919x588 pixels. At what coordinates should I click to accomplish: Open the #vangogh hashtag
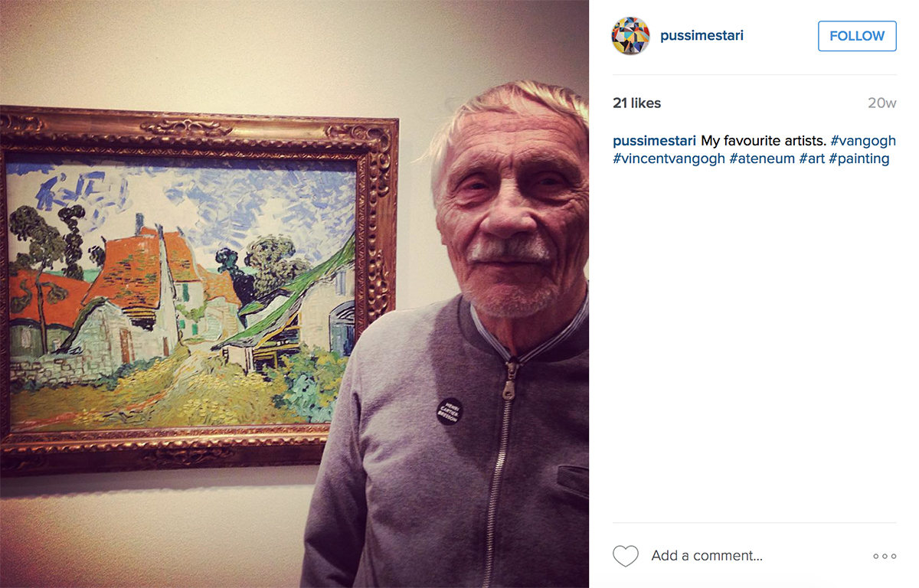(x=863, y=141)
